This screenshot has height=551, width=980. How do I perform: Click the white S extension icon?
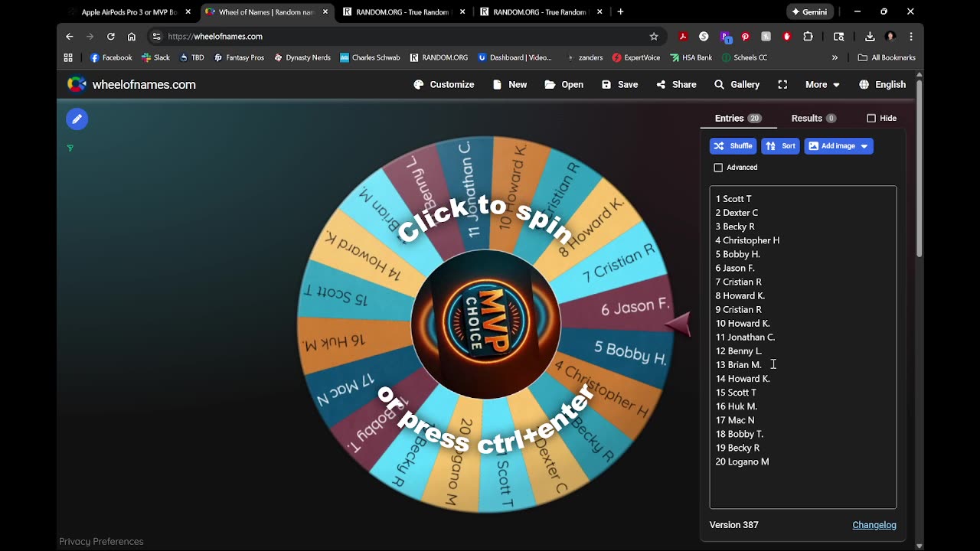[x=704, y=36]
